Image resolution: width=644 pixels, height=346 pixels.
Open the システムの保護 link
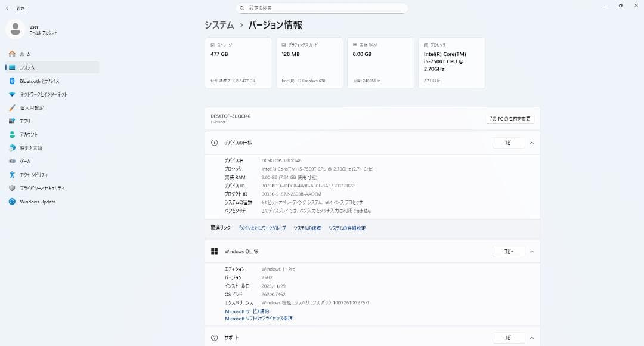tap(306, 228)
